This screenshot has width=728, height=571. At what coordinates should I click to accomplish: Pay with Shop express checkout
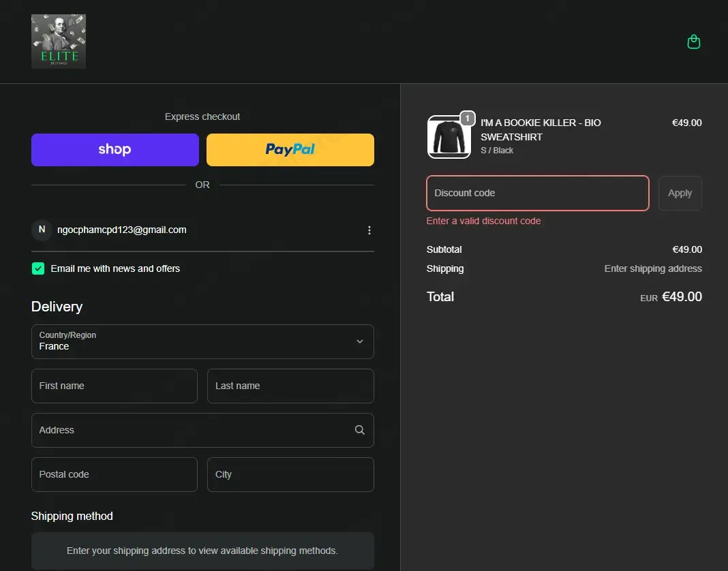115,150
